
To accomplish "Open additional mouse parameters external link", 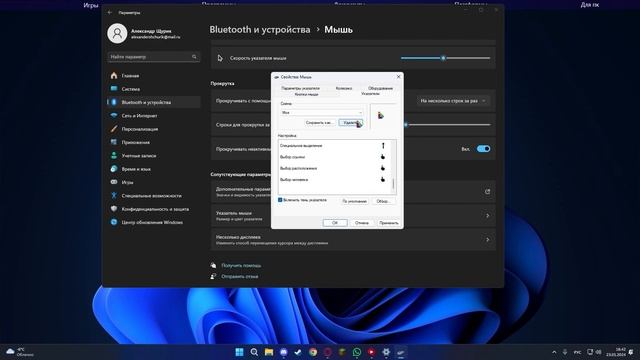I will point(487,191).
